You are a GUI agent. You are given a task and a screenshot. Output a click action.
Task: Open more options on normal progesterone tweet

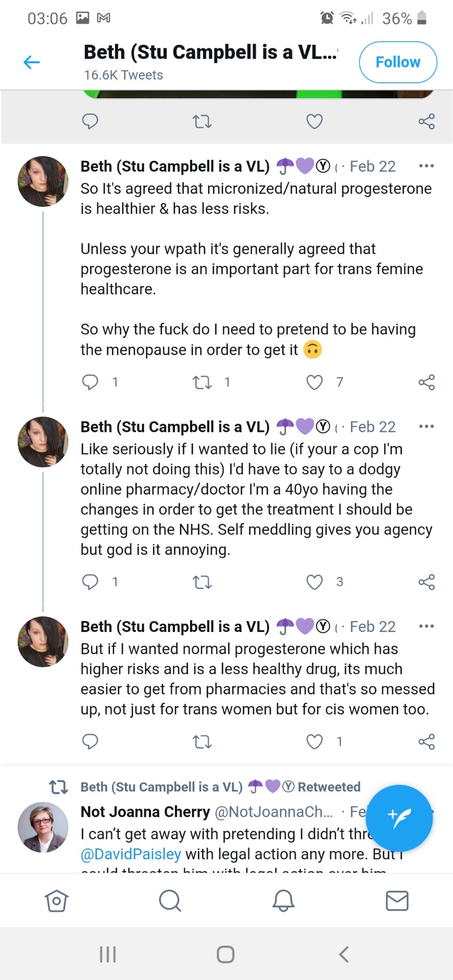426,626
